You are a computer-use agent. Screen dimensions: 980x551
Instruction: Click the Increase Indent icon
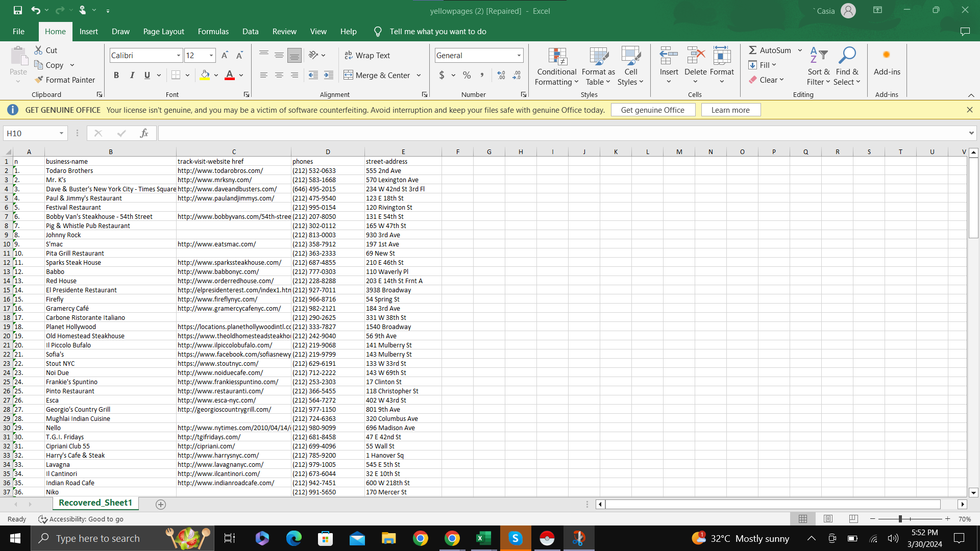pyautogui.click(x=329, y=75)
